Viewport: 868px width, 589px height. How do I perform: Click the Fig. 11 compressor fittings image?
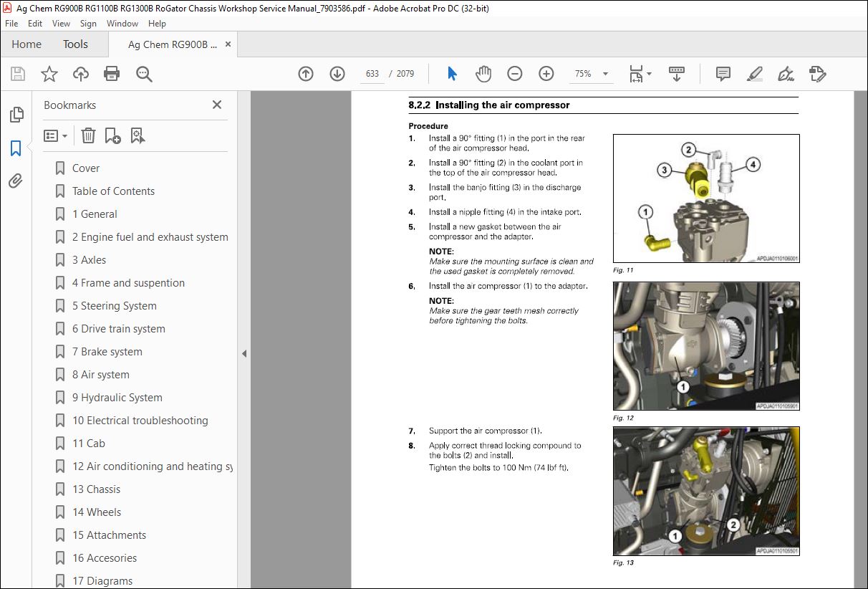pos(706,198)
